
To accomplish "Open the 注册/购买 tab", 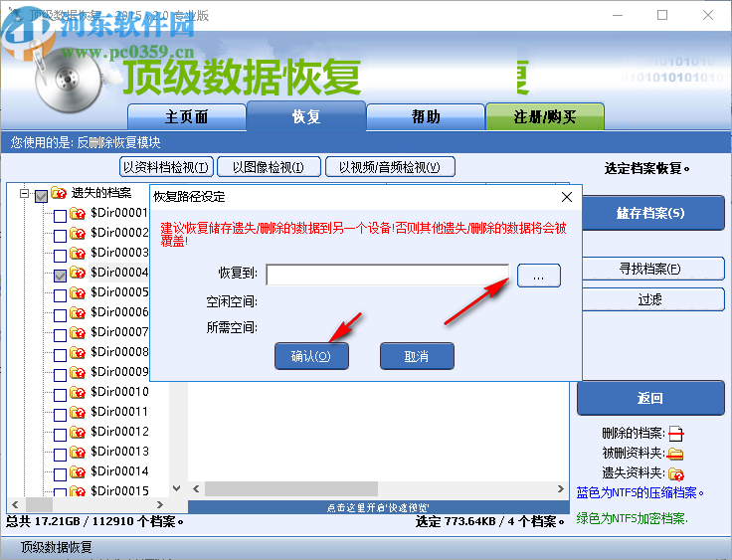I will [545, 116].
